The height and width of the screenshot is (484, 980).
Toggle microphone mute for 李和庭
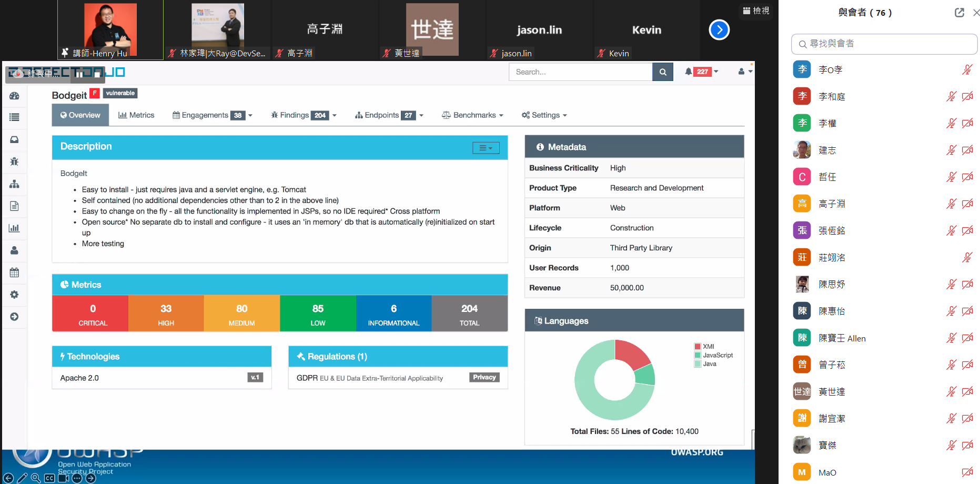951,96
